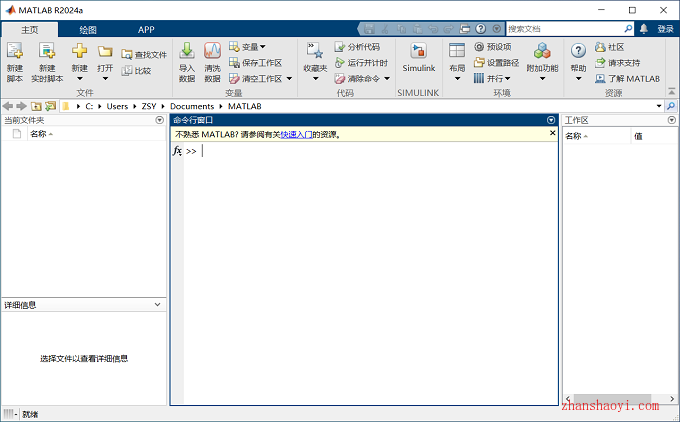Screen dimensions: 680x422
Task: Click the Open (打开) folder icon
Action: pos(105,52)
